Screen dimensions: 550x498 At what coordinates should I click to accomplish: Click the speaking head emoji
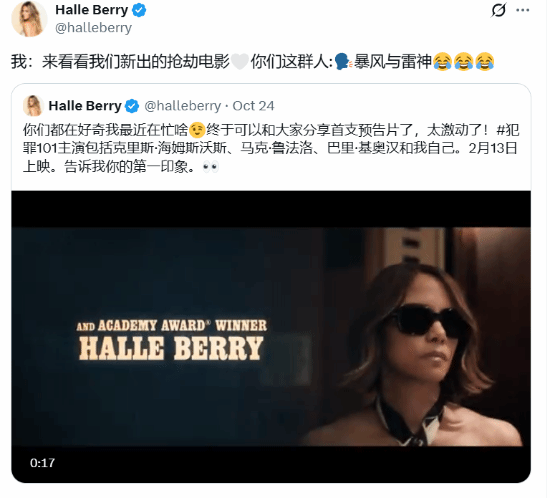(x=342, y=62)
